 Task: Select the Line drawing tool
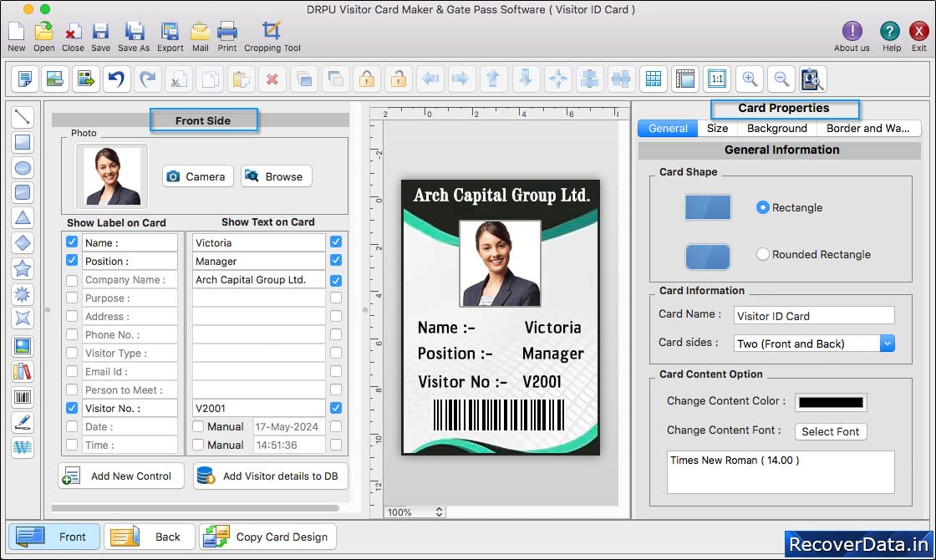point(23,116)
